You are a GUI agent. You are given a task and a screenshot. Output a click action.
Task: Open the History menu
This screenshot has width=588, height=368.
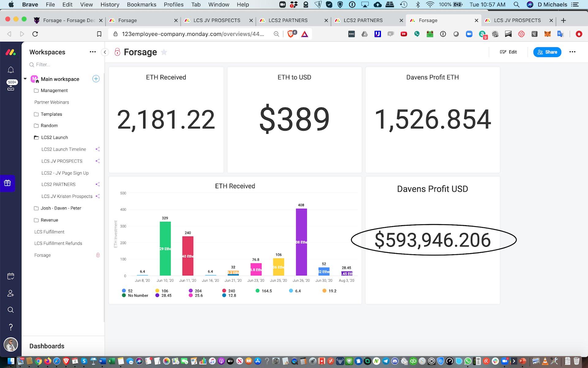tap(110, 5)
